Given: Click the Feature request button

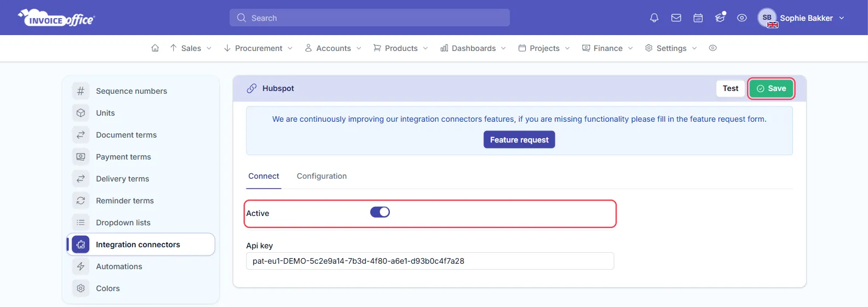Looking at the screenshot, I should 519,140.
